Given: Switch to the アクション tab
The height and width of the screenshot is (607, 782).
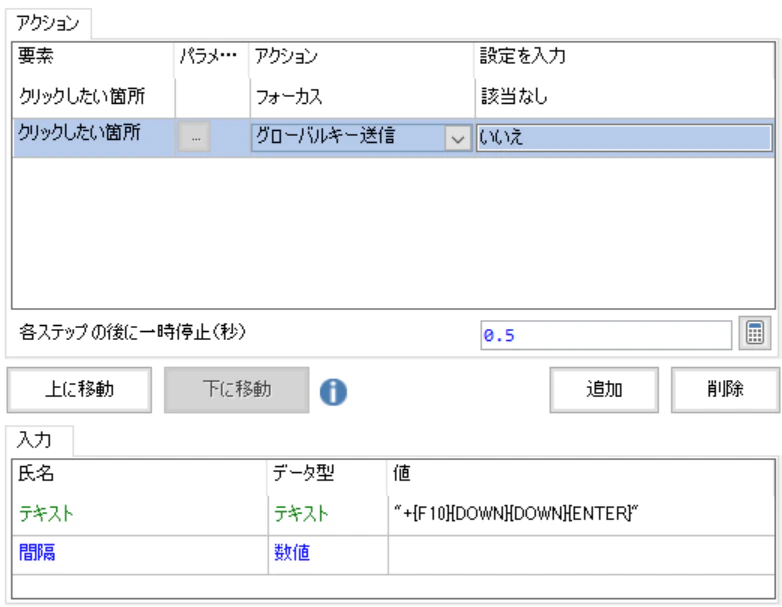Looking at the screenshot, I should tap(48, 23).
